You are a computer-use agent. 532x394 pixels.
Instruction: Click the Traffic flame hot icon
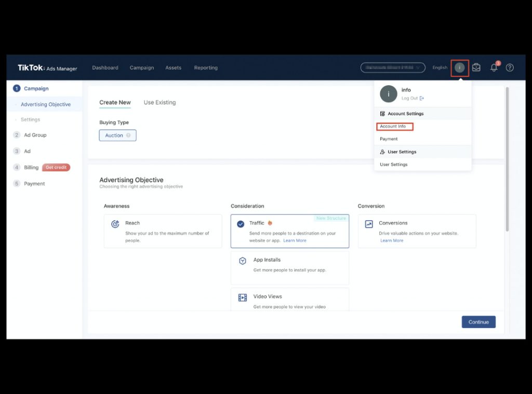(270, 223)
